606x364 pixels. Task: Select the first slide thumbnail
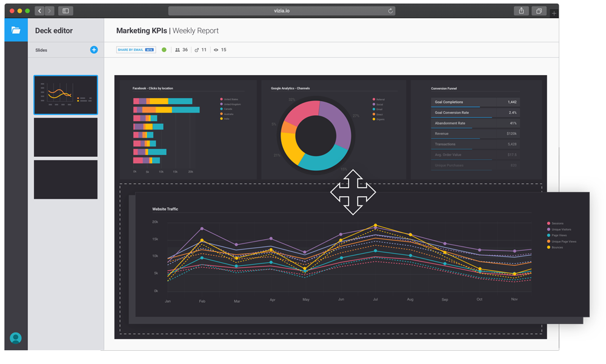tap(65, 94)
